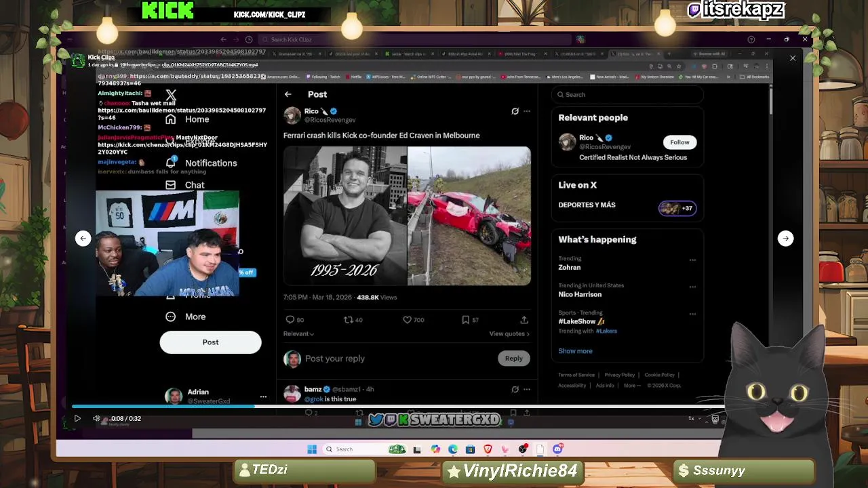Viewport: 868px width, 488px height.
Task: Open the help question-mark icon
Action: 751,39
